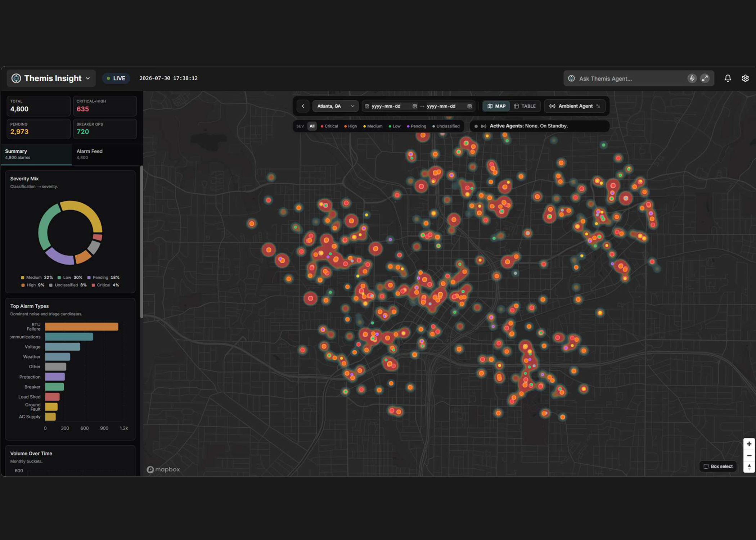Zoom in on the map
Image resolution: width=756 pixels, height=540 pixels.
coord(749,444)
